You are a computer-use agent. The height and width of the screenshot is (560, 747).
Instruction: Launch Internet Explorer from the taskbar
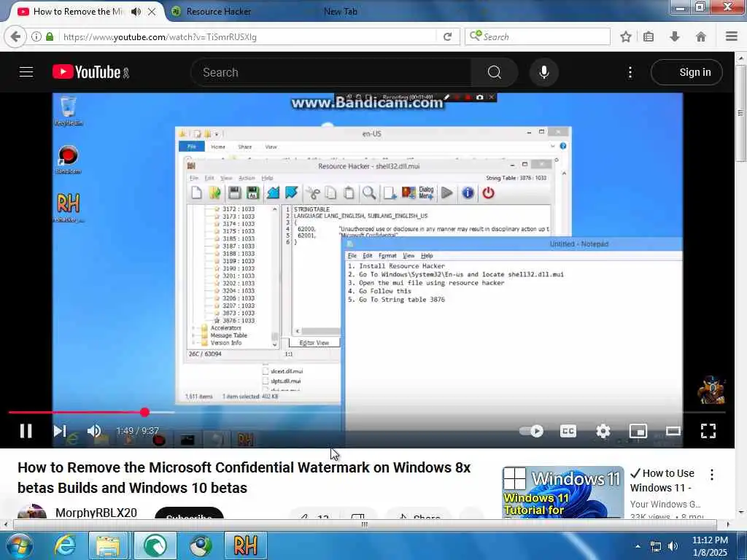65,545
